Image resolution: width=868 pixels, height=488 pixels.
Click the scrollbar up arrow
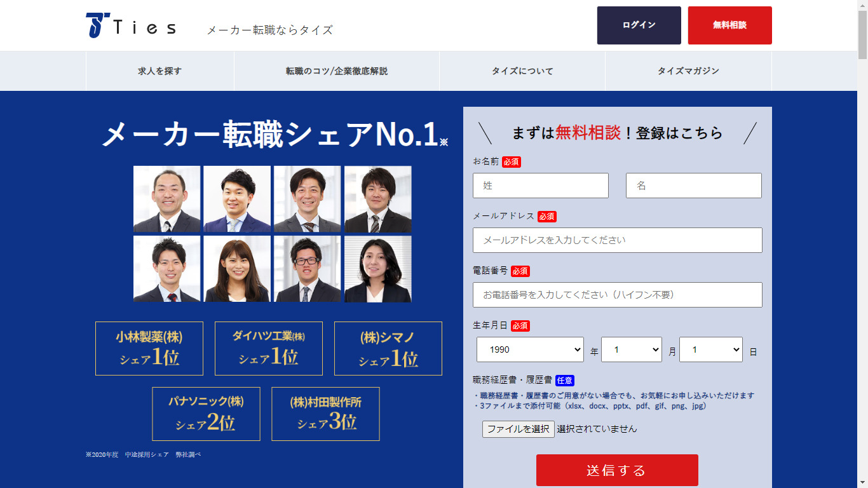(862, 5)
